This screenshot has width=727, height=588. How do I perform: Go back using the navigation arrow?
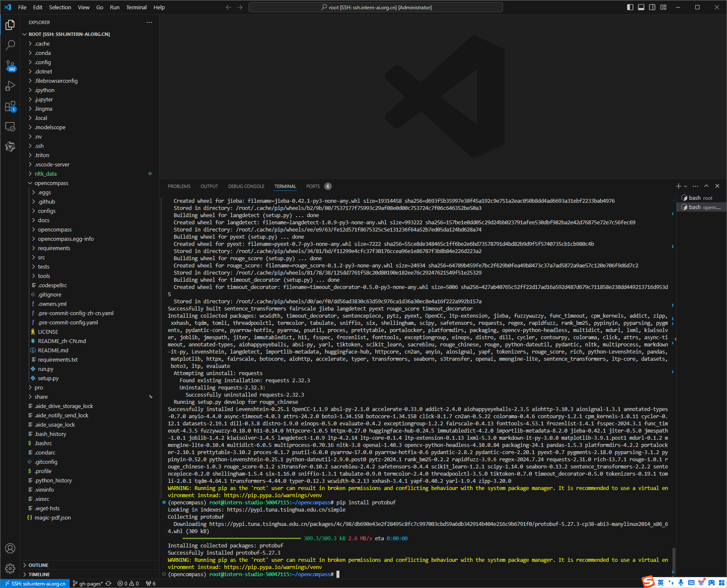[229, 7]
